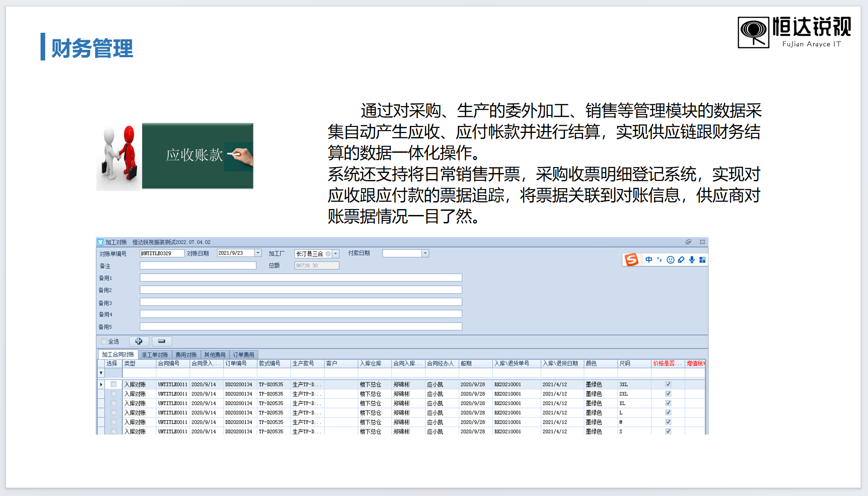Image resolution: width=868 pixels, height=496 pixels.
Task: Click the 订单编号 column header
Action: click(240, 364)
